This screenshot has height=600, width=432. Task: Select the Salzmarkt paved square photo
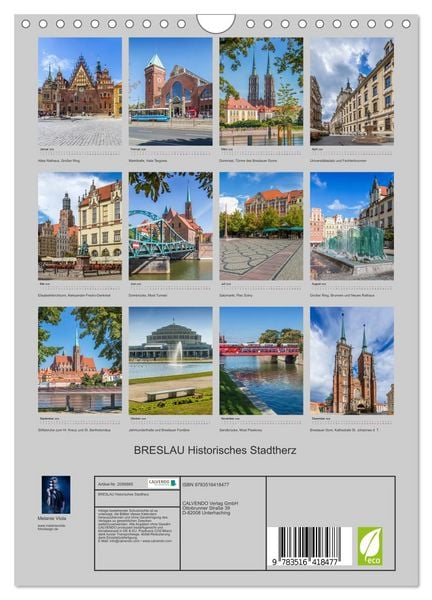(261, 226)
